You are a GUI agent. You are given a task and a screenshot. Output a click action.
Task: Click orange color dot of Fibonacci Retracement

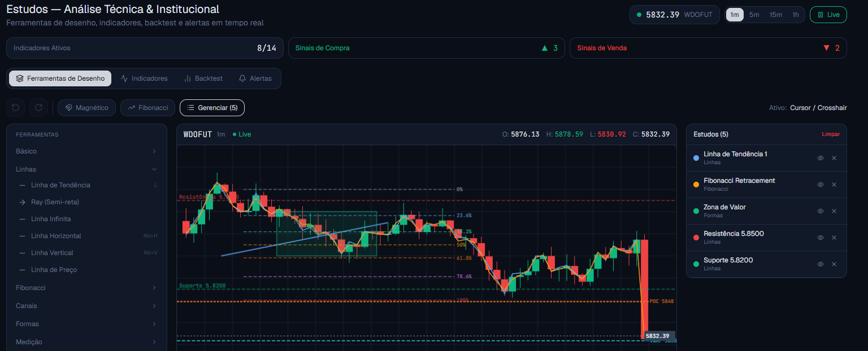[696, 185]
